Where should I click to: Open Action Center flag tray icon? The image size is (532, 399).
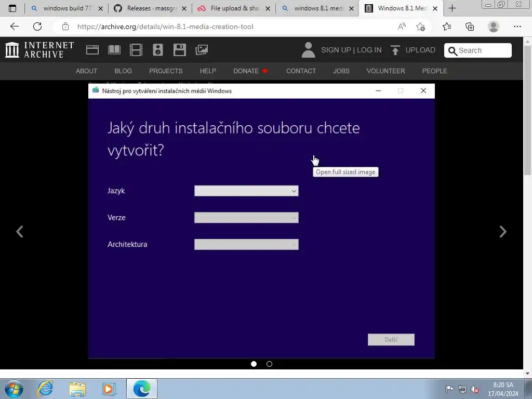tap(449, 389)
